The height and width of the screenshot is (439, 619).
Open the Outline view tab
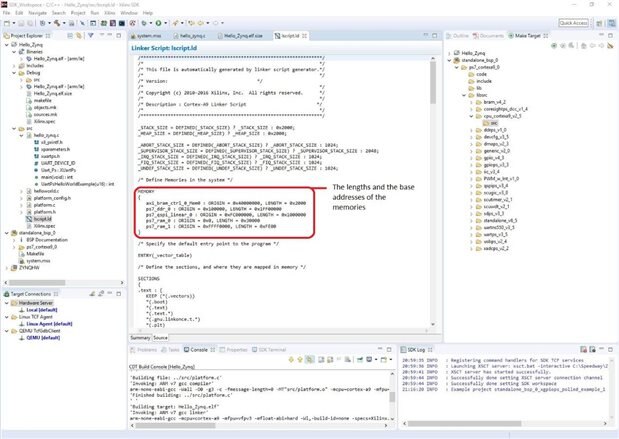pos(462,35)
